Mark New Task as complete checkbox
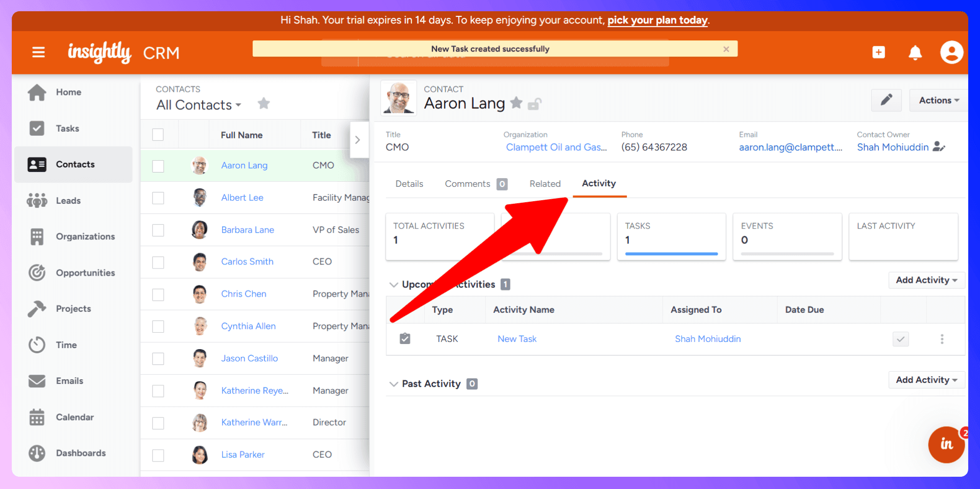Screen dimensions: 980x489 901,339
